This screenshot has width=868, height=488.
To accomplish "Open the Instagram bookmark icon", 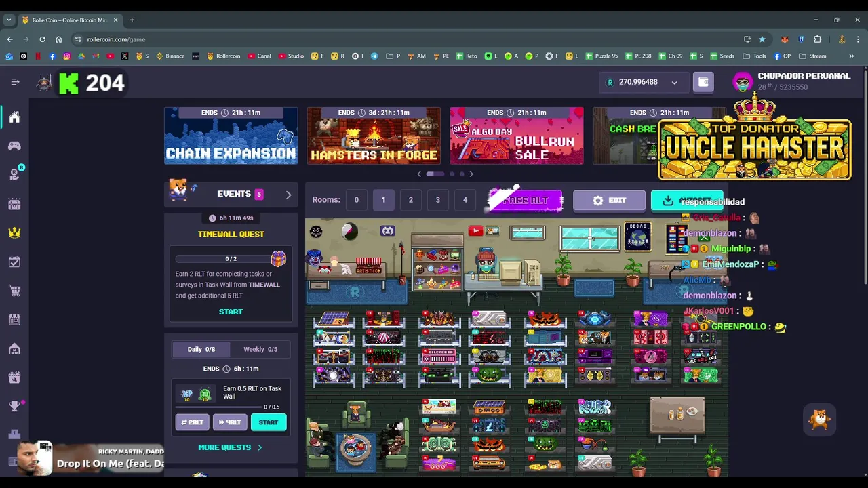I will (66, 56).
